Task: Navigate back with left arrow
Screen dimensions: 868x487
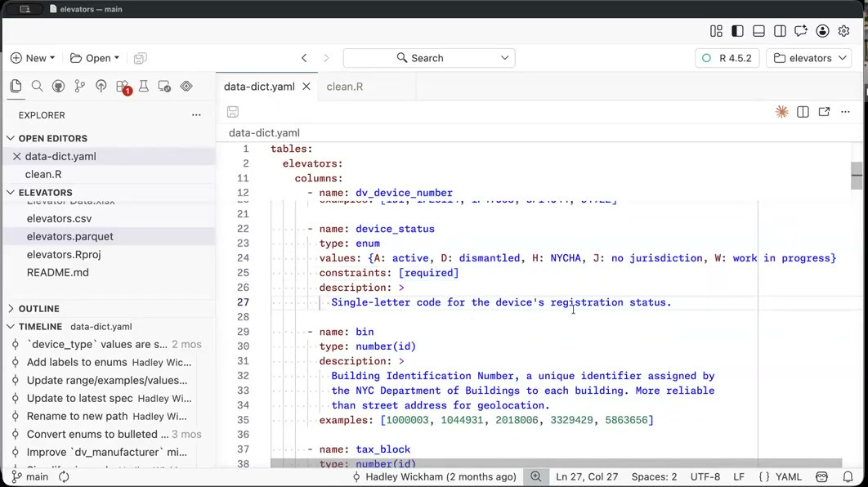Action: (x=304, y=58)
